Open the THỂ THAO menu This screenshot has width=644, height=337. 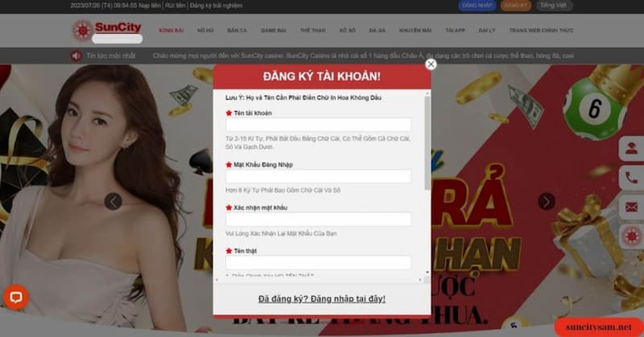pyautogui.click(x=312, y=31)
